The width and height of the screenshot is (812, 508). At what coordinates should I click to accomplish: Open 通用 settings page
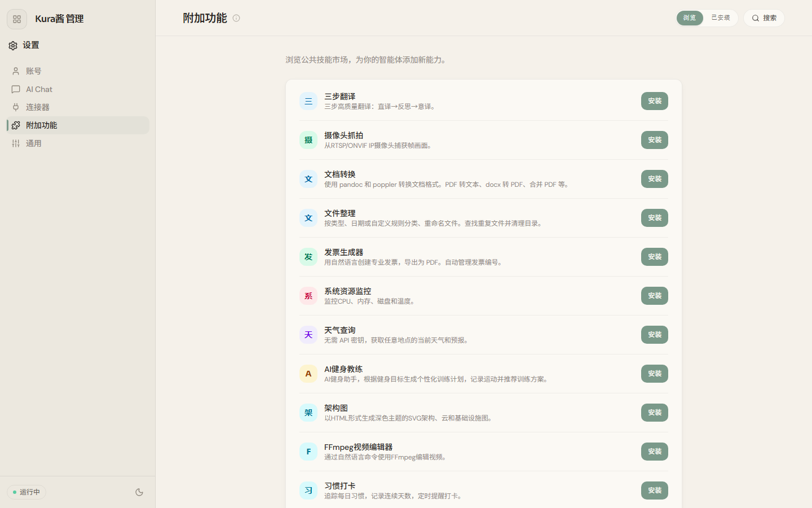78,143
